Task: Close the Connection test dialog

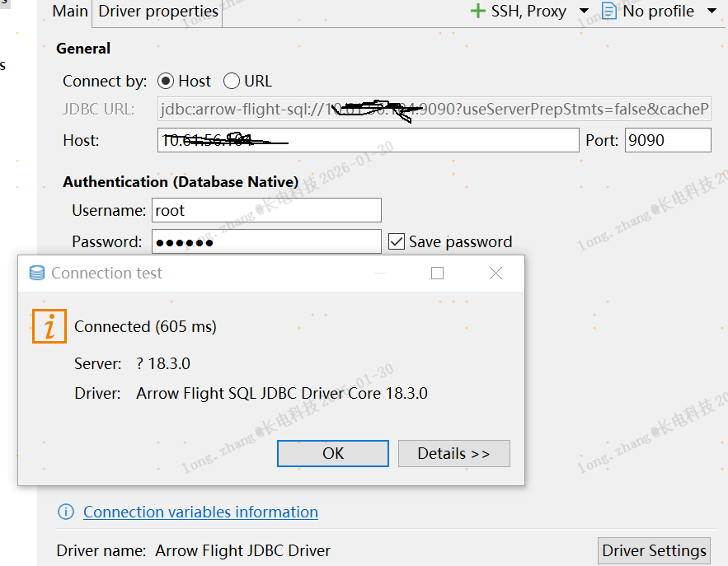Action: (496, 274)
